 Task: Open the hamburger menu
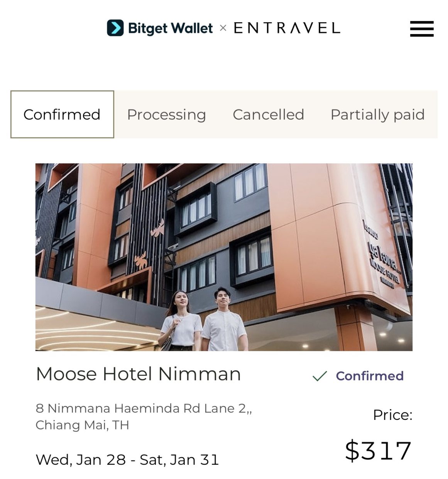pos(421,29)
